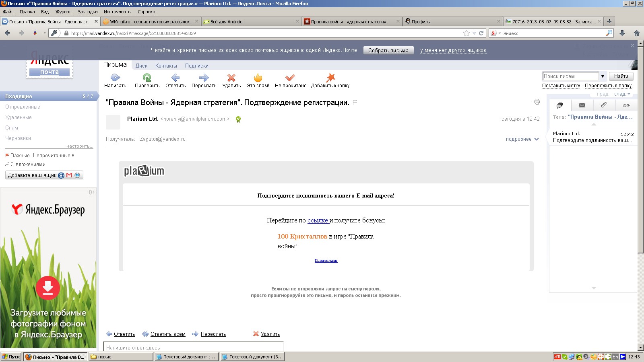
Task: Open the mail search options dropdown arrow
Action: (603, 76)
